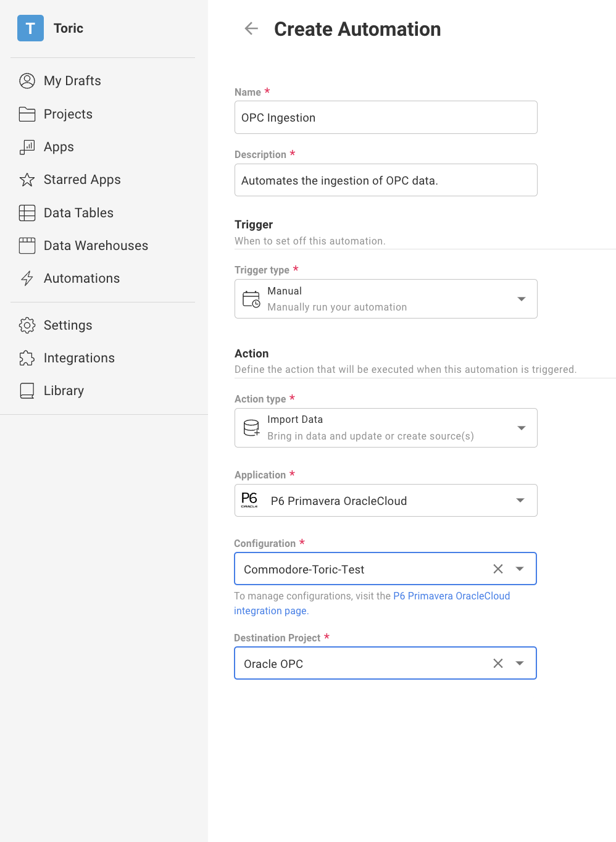
Task: Click the Import Data action type text
Action: [x=295, y=420]
